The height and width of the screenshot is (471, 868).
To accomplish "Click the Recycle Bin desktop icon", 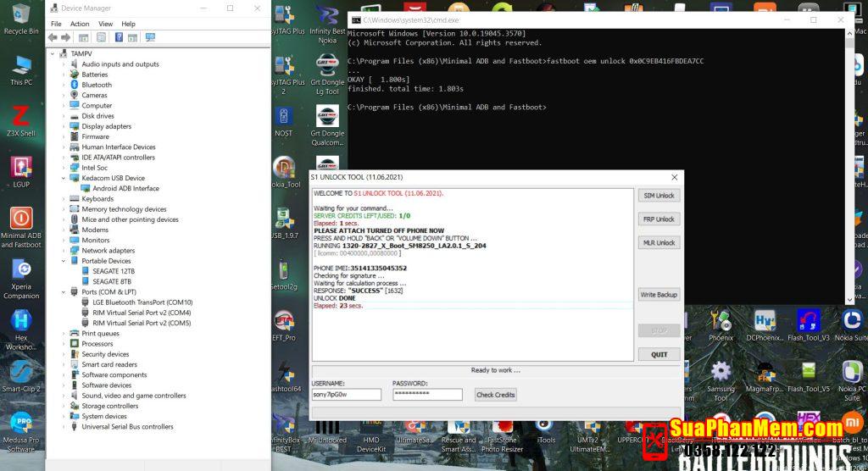I will tap(21, 14).
